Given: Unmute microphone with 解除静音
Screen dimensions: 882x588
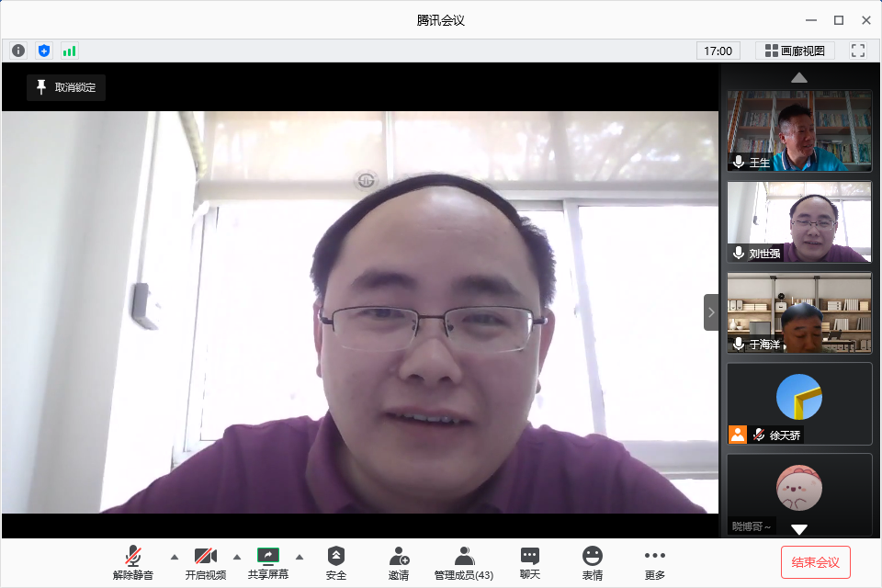Looking at the screenshot, I should pos(133,562).
